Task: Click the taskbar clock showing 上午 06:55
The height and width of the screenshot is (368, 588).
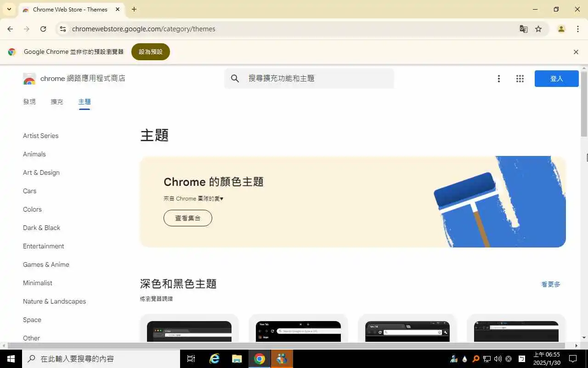Action: click(547, 359)
